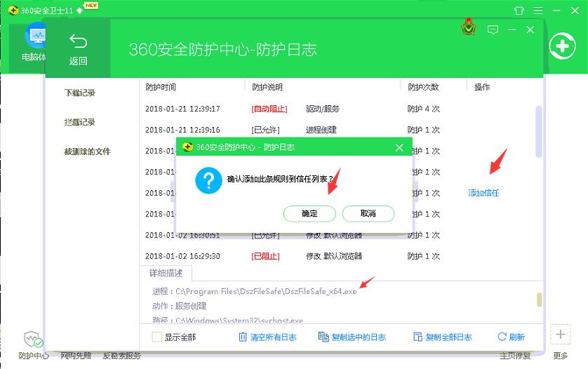Screen dimensions: 588x369
Task: Click the 返回 back arrow button
Action: 78,49
